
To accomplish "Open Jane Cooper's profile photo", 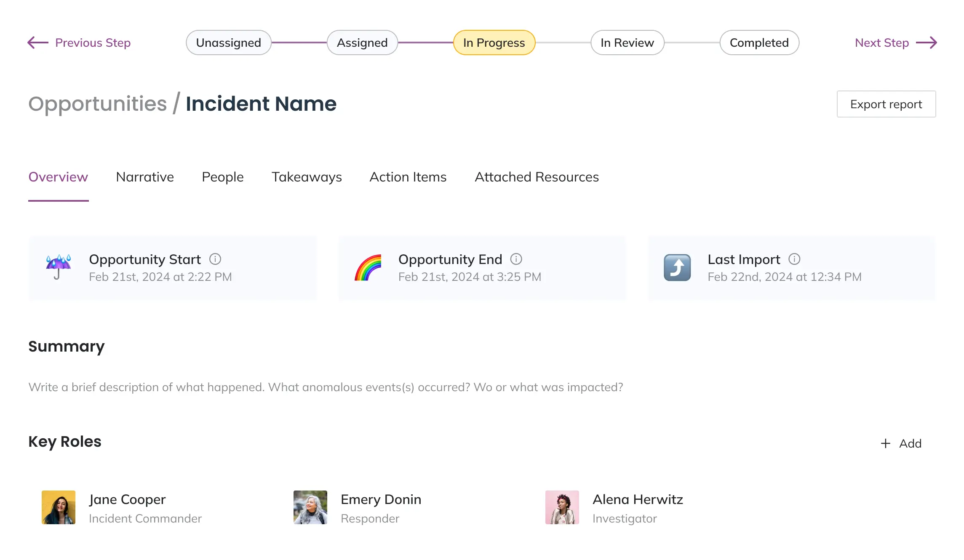I will tap(59, 507).
